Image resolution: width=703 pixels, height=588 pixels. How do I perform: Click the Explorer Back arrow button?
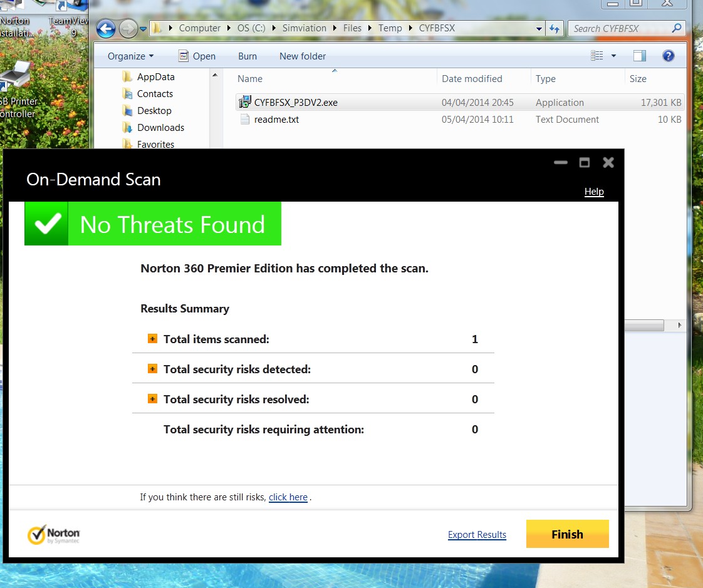click(x=106, y=29)
